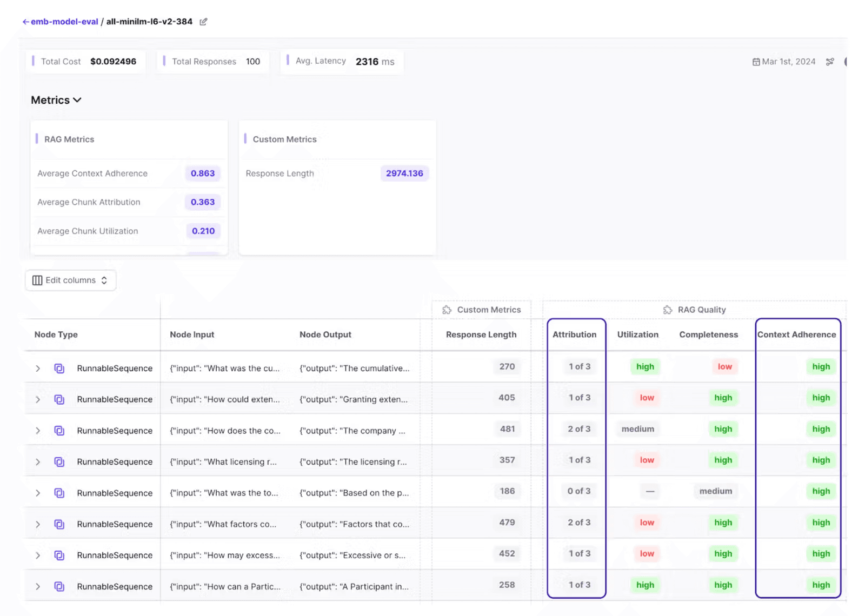Click the puzzle icon beside RAG Quality
Image resolution: width=865 pixels, height=616 pixels.
(x=668, y=310)
